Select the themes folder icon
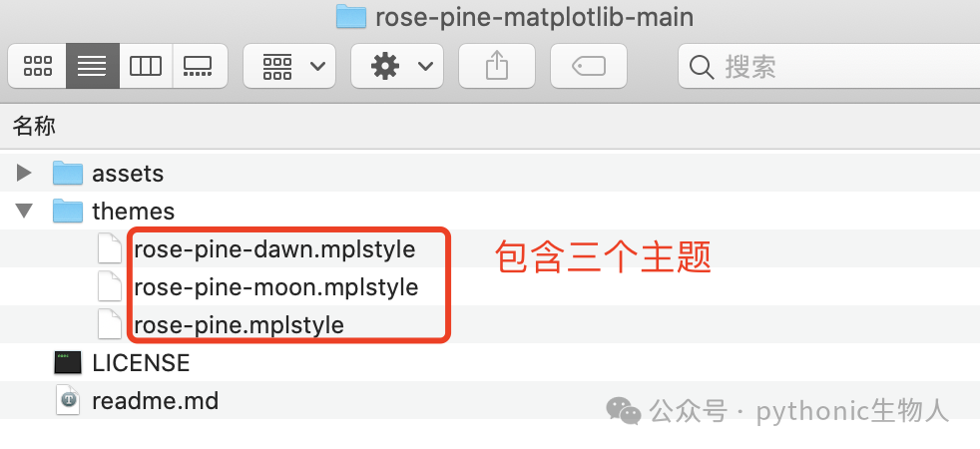Viewport: 980px width, 449px height. tap(68, 211)
